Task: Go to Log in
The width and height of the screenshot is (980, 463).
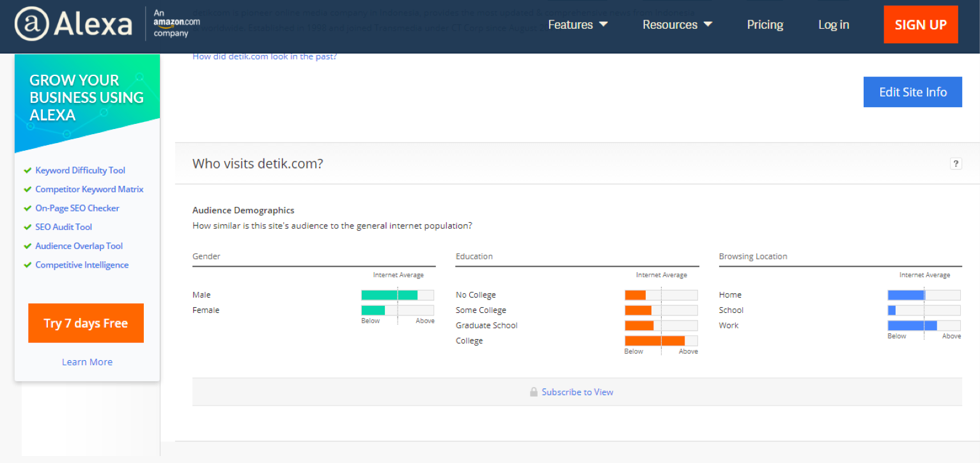Action: [x=834, y=25]
